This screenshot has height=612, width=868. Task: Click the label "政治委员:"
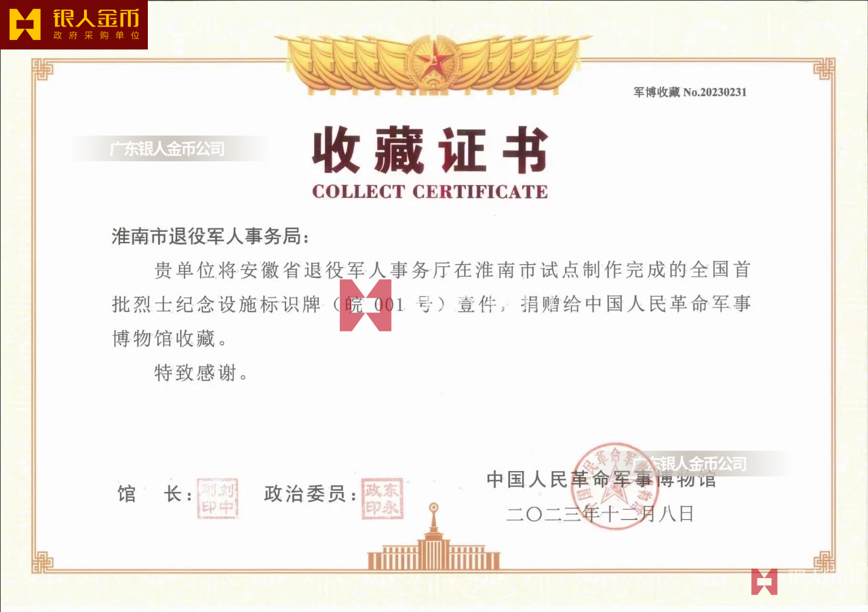tap(311, 494)
